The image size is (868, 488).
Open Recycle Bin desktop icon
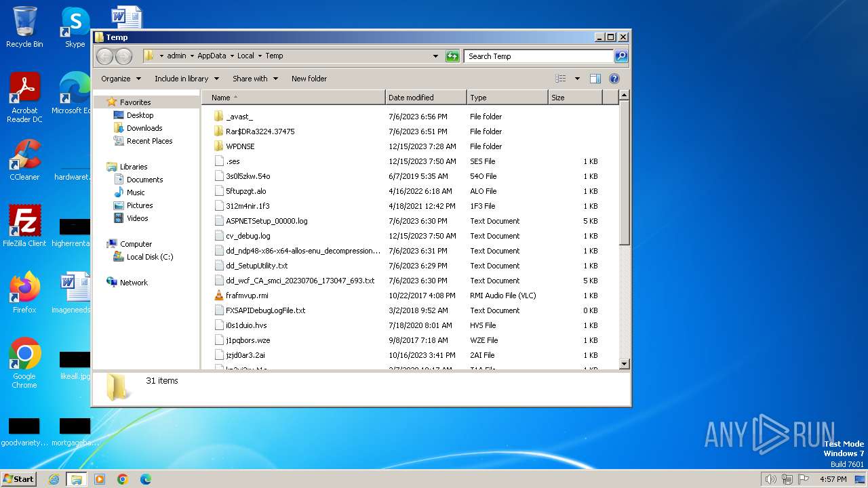tap(24, 27)
